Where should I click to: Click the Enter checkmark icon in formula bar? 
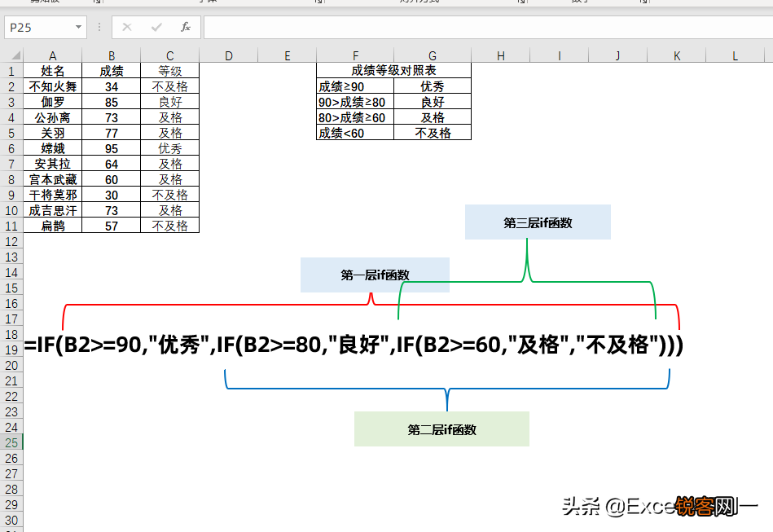[156, 27]
